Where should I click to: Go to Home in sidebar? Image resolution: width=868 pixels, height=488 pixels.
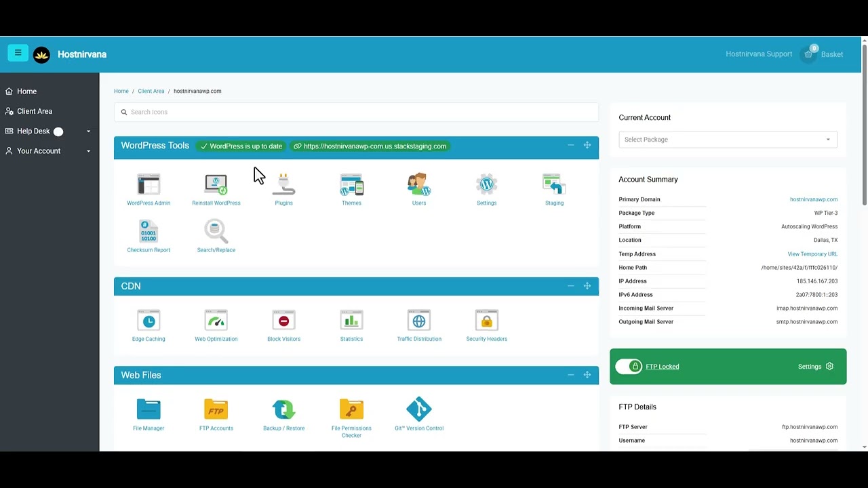click(x=26, y=91)
